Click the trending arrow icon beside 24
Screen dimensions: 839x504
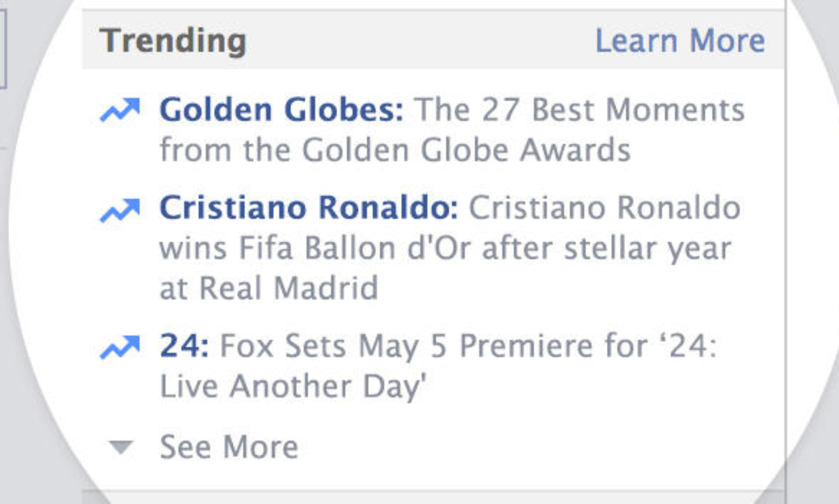(120, 347)
